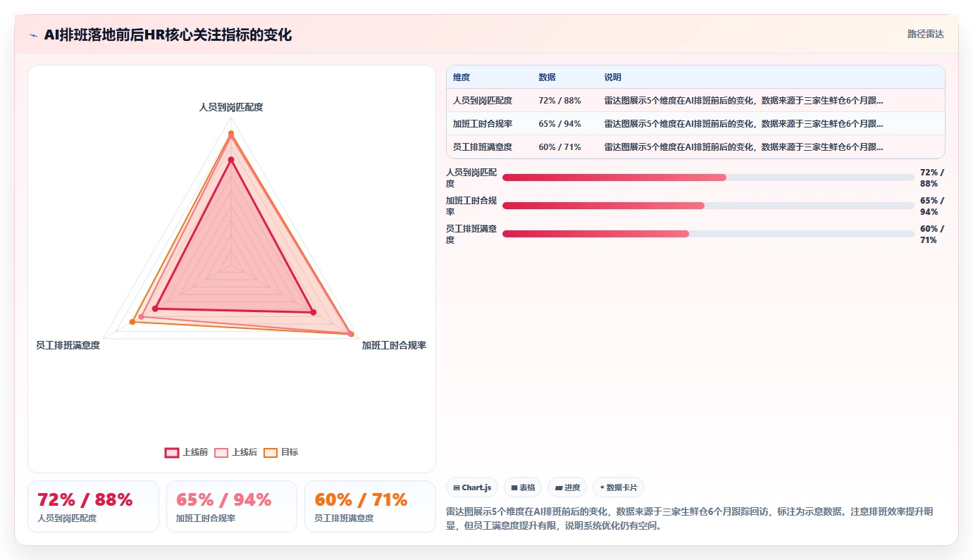
Task: Click the title AI排班落地前后HR核心关注指标的变化
Action: tap(168, 35)
